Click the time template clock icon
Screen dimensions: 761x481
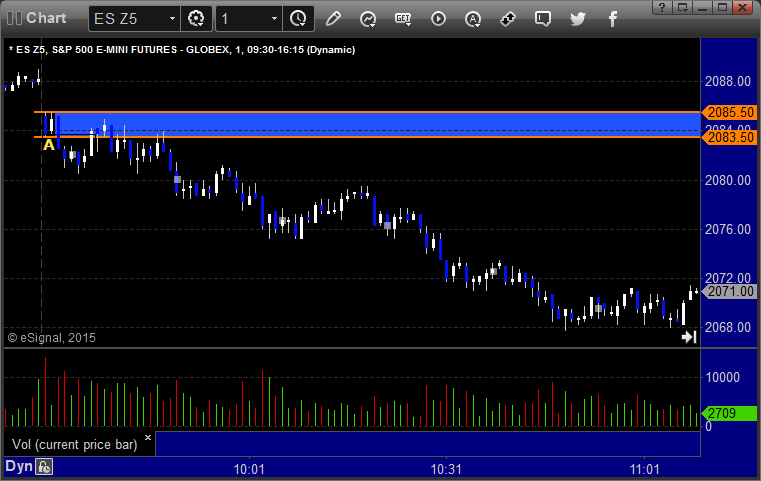[x=298, y=19]
